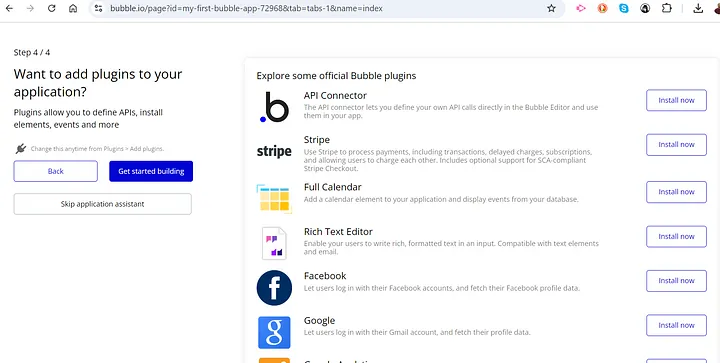Bookmark this page with the star
720x363 pixels.
coord(551,8)
